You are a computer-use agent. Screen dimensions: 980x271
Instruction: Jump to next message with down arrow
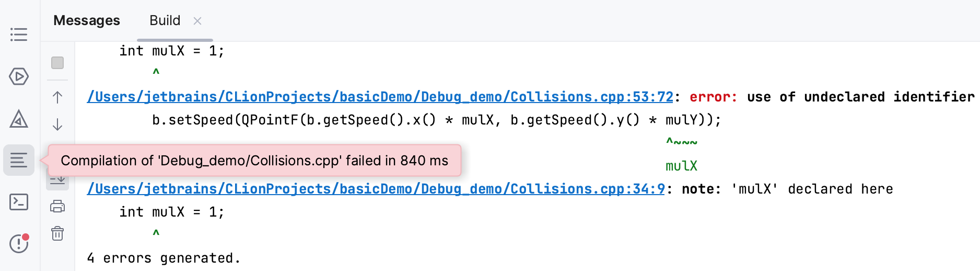(x=57, y=125)
